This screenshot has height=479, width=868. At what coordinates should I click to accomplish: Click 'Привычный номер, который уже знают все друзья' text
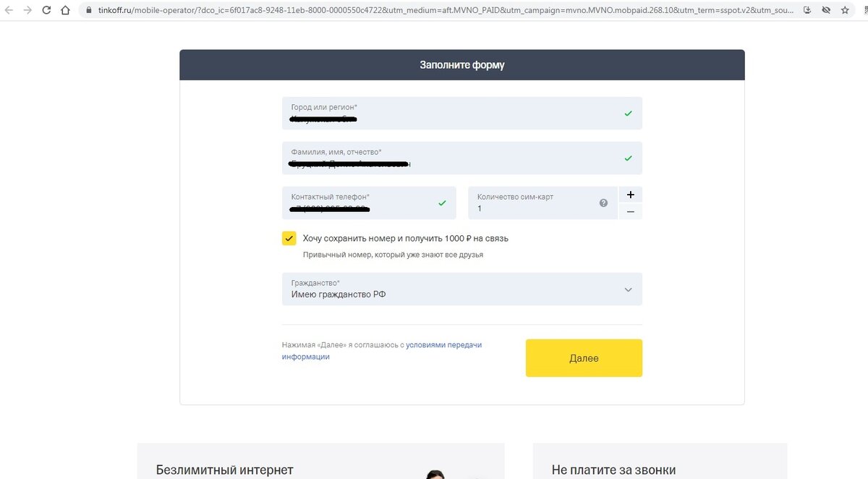pyautogui.click(x=393, y=255)
